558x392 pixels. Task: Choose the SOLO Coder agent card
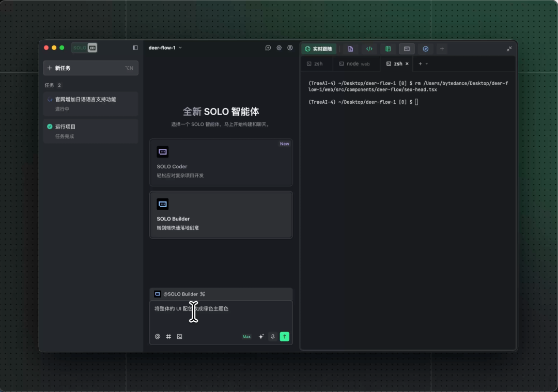pyautogui.click(x=221, y=163)
